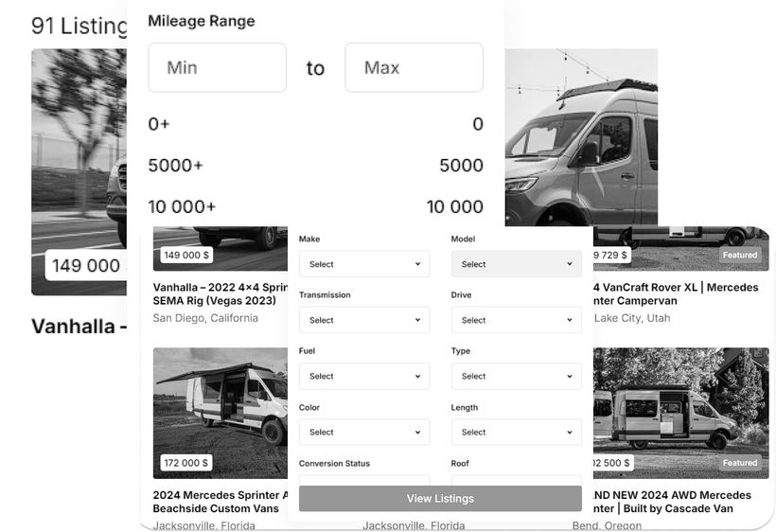Click the large gray Sprinter van photo
The height and width of the screenshot is (532, 776).
[x=581, y=137]
